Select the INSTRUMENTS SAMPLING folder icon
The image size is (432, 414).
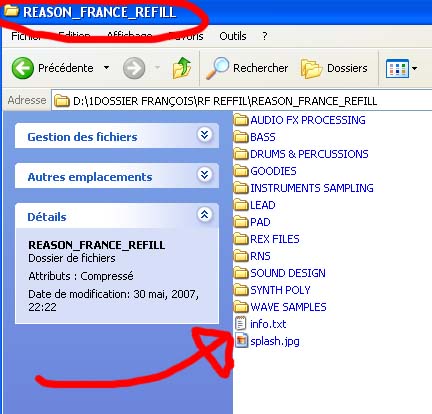(x=241, y=188)
